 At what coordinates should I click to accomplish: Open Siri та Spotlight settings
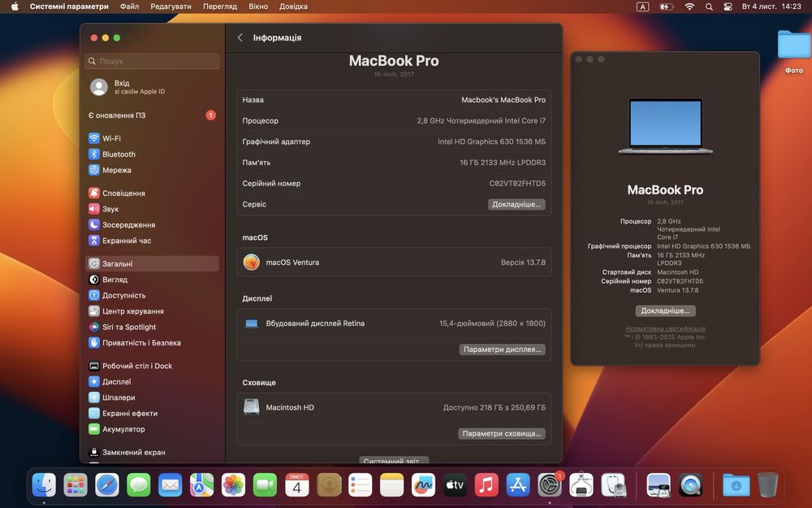click(153, 327)
